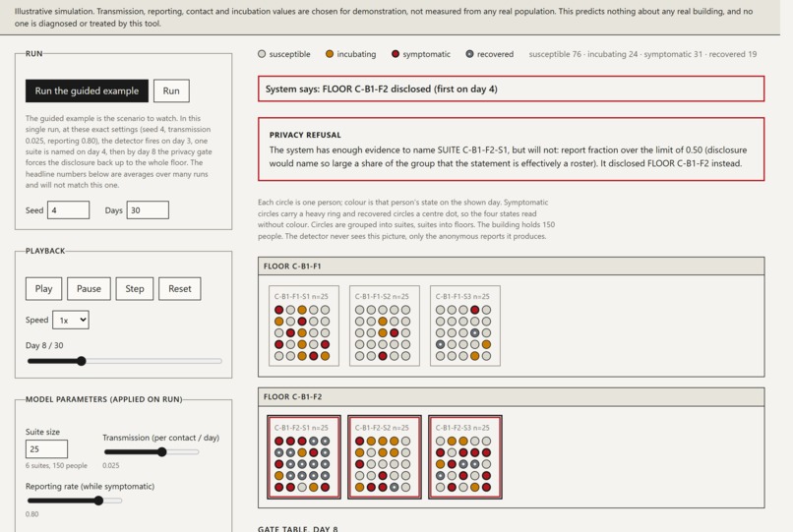Click Run the guided example button

[87, 91]
